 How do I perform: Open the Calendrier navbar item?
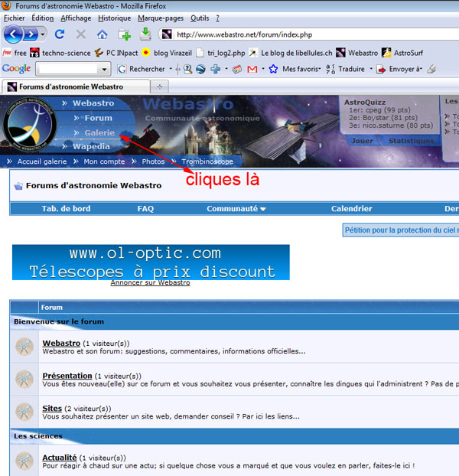pos(352,209)
